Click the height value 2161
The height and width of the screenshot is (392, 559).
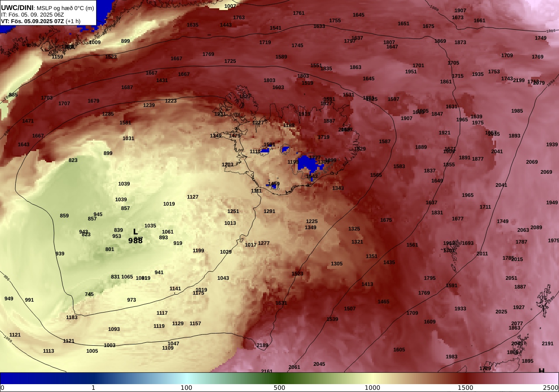tap(267, 371)
